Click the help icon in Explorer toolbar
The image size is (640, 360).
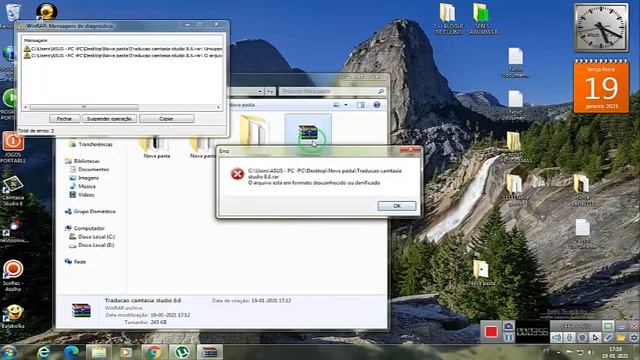(377, 105)
